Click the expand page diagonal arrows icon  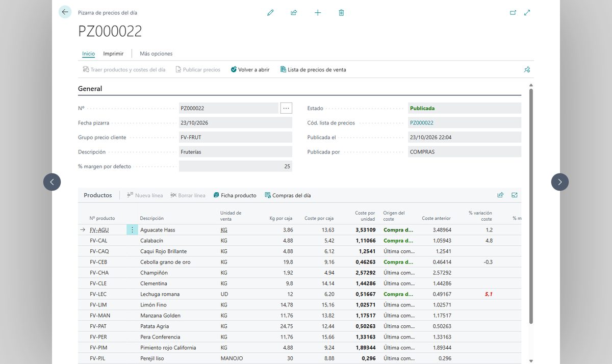pos(527,13)
